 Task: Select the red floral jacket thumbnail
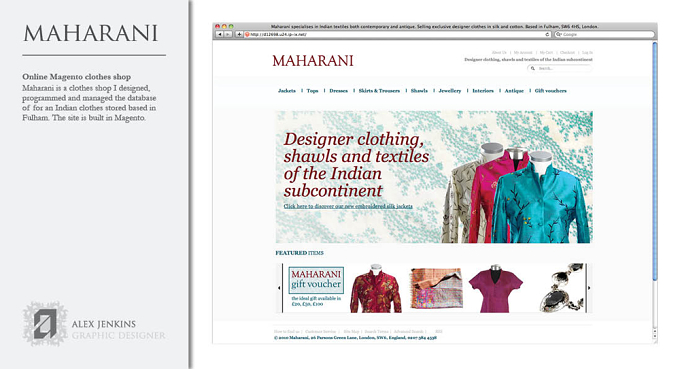pos(376,288)
